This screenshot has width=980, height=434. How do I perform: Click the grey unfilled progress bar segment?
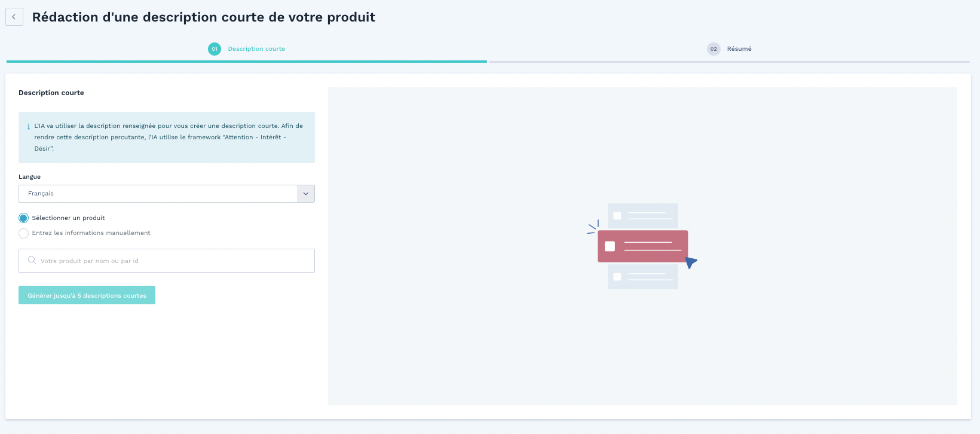(x=729, y=62)
